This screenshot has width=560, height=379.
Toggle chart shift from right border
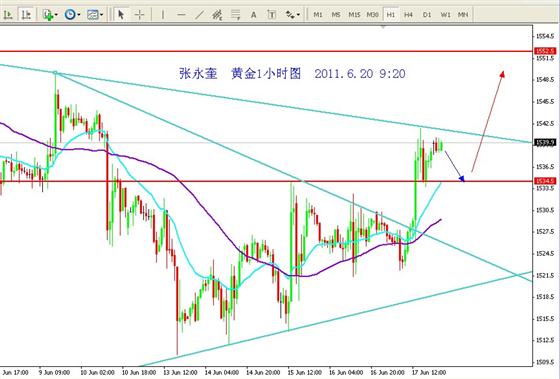26,15
